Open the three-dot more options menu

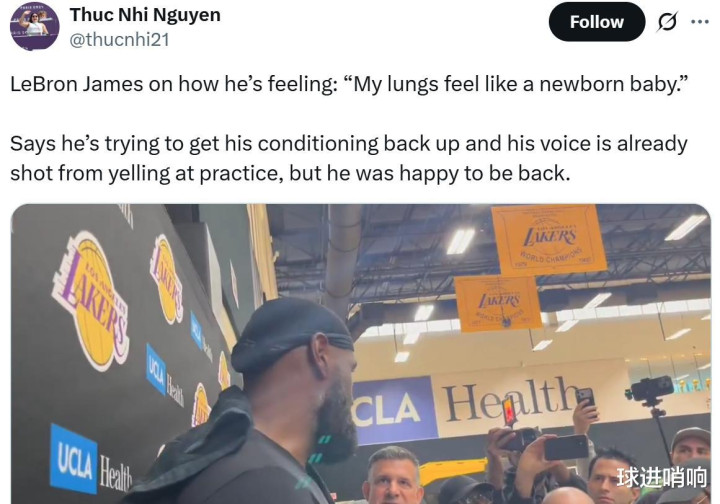700,22
